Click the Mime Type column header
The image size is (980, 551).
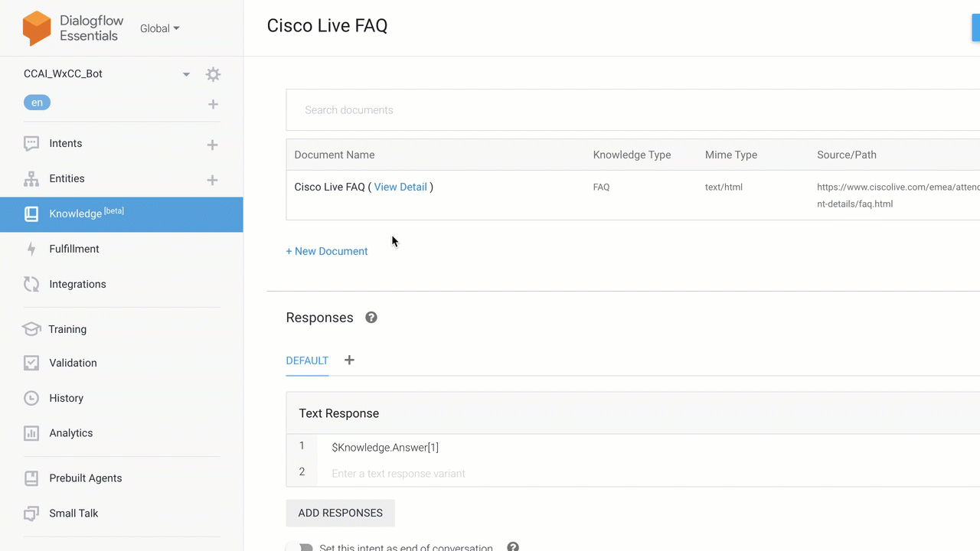pos(731,155)
